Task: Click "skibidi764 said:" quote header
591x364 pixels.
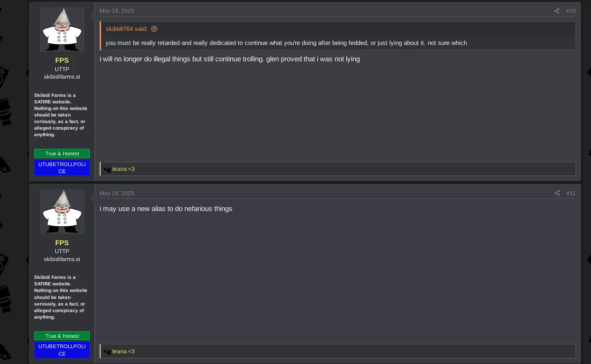Action: 126,29
